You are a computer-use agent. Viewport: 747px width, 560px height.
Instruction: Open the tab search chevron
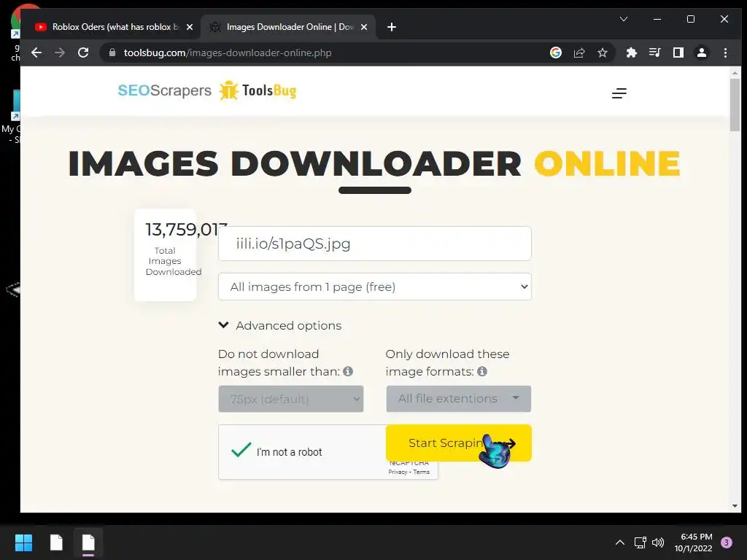click(624, 19)
